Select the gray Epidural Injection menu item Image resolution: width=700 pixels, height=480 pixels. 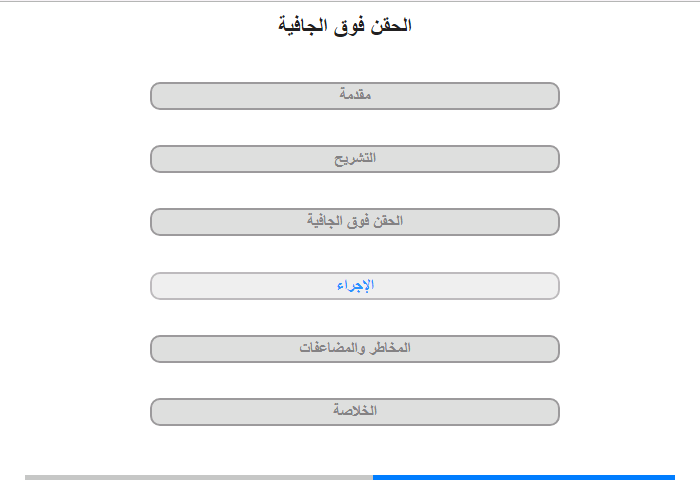tap(355, 222)
